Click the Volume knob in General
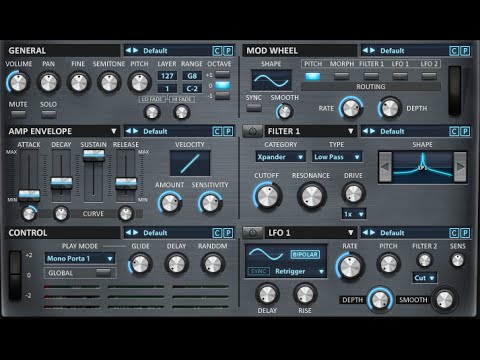Image resolution: width=480 pixels, height=360 pixels. tap(18, 82)
